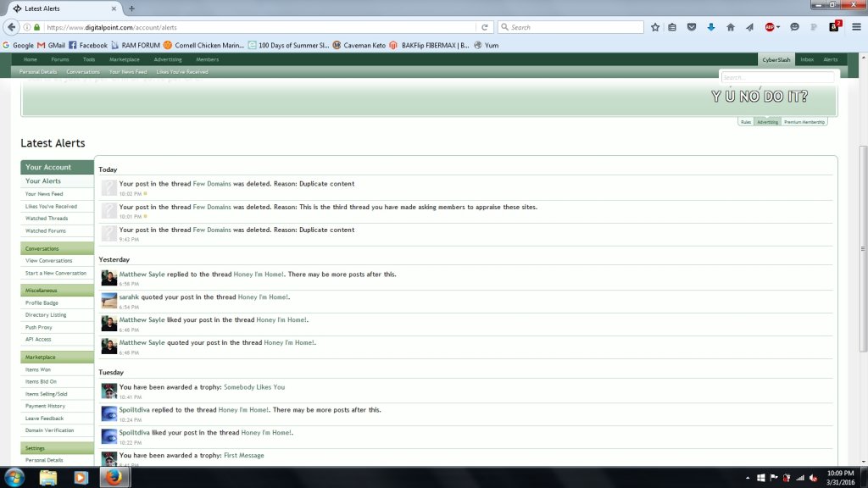Bookmark this page with the star icon

coord(655,27)
